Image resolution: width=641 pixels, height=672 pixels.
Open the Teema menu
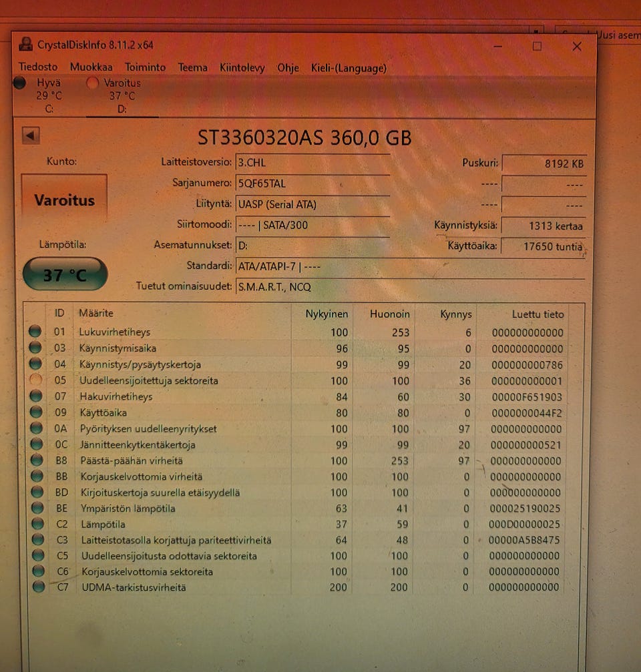pos(192,67)
